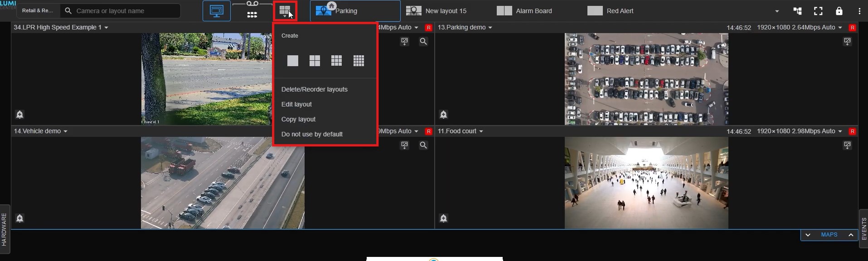The width and height of the screenshot is (868, 261).
Task: Select 'Do not use by default' option
Action: coord(312,134)
